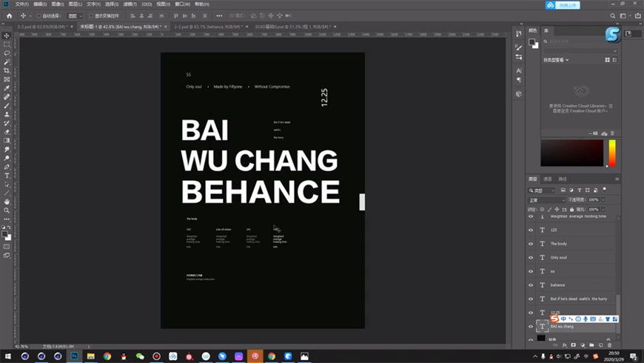Open the layer filter type dropdown
The image size is (644, 363).
pyautogui.click(x=542, y=190)
